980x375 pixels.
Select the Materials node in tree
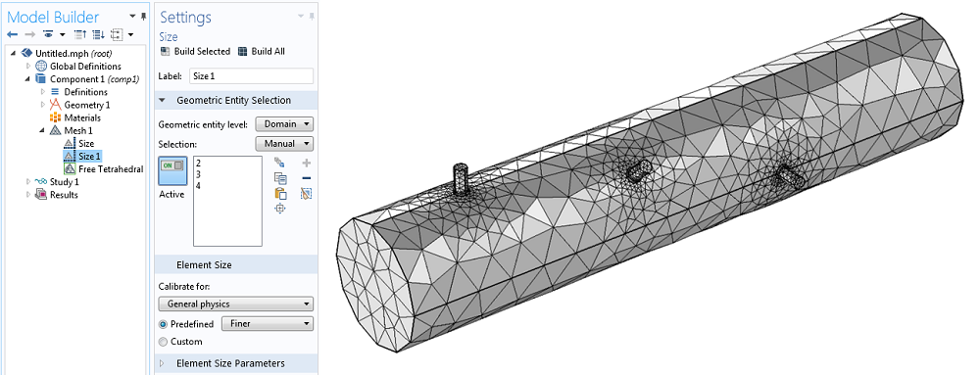click(x=75, y=117)
